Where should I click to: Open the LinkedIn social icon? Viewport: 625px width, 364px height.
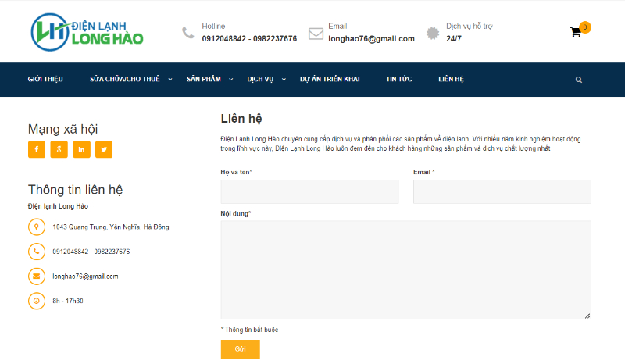pyautogui.click(x=82, y=149)
